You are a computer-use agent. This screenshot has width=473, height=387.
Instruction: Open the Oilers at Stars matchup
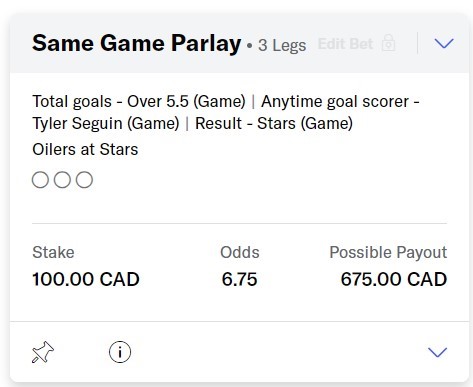coord(85,149)
